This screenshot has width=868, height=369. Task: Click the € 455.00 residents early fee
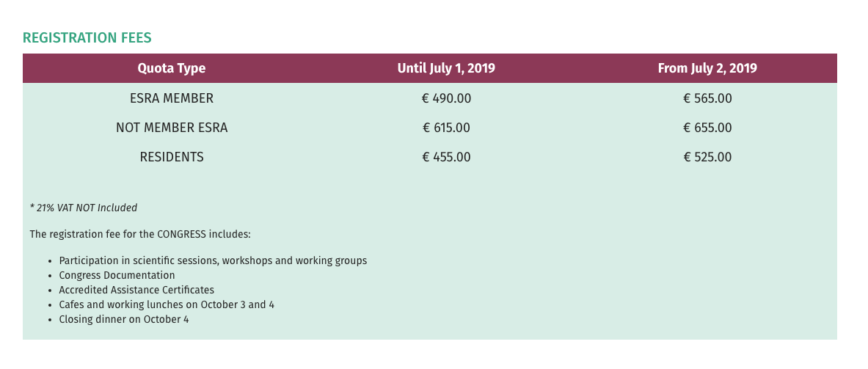[446, 157]
